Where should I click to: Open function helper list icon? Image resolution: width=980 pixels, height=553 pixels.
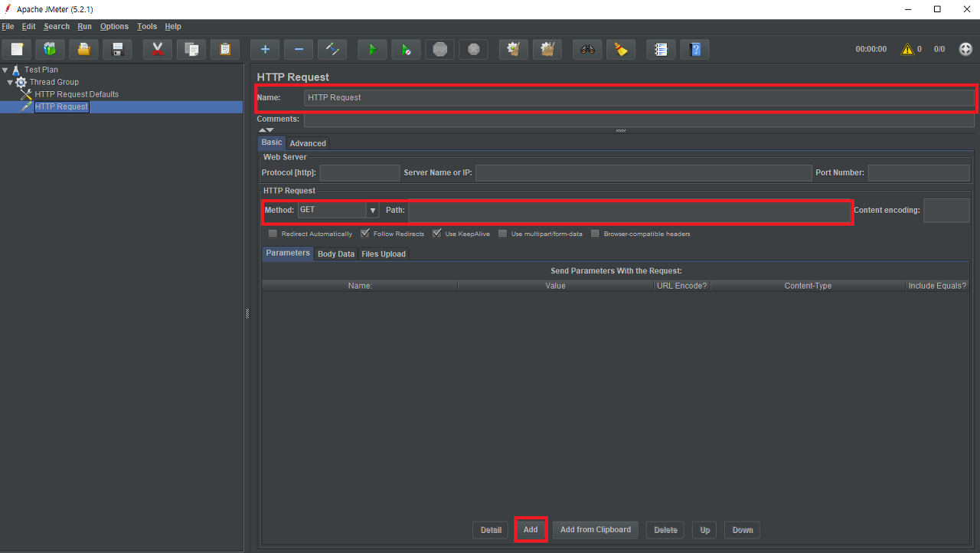tap(661, 50)
